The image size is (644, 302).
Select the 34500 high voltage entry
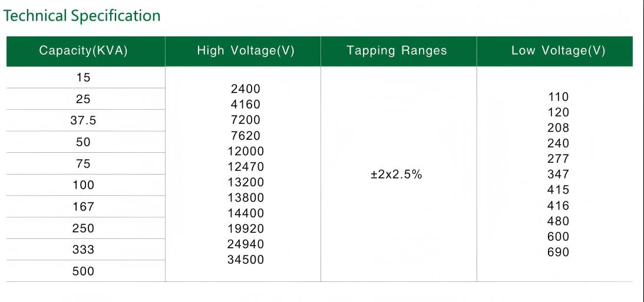click(246, 260)
